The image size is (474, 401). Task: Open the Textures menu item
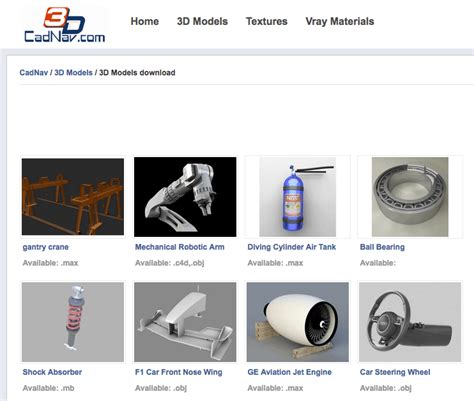click(267, 21)
